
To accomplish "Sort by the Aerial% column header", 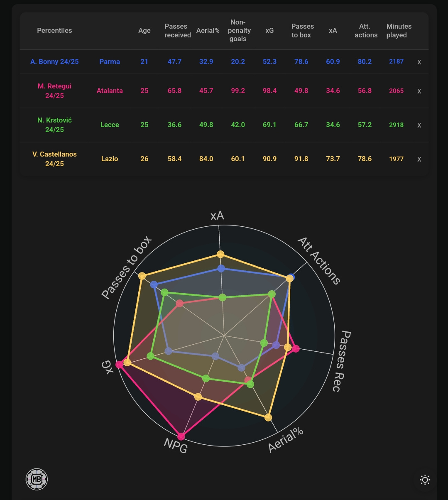I will pyautogui.click(x=208, y=30).
